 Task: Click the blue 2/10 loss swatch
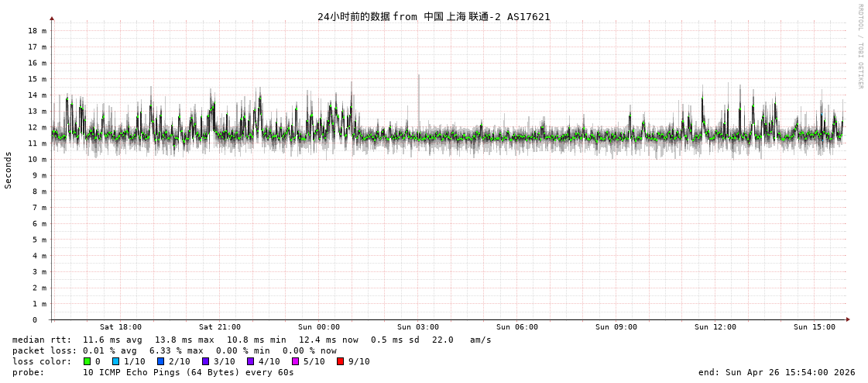(160, 361)
